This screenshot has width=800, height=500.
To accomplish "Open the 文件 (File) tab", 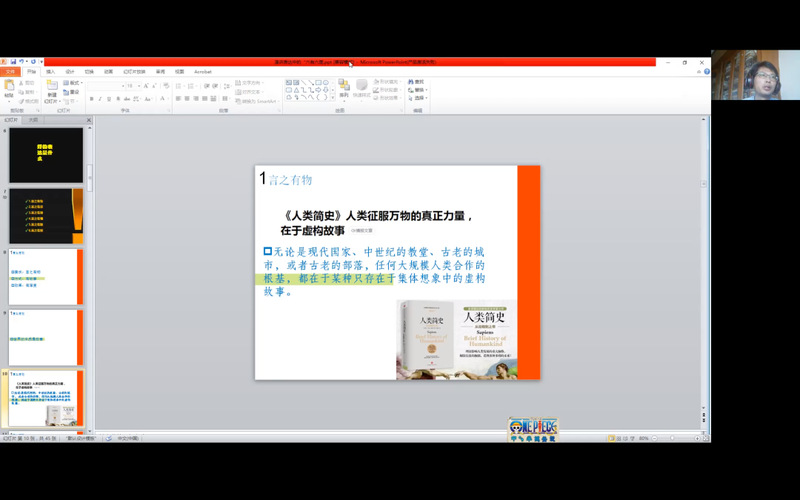I will 10,72.
